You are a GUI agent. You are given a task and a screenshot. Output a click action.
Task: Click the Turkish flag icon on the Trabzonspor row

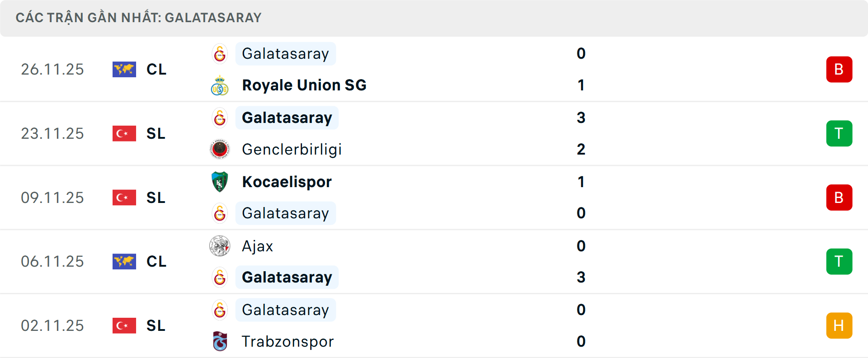(124, 325)
